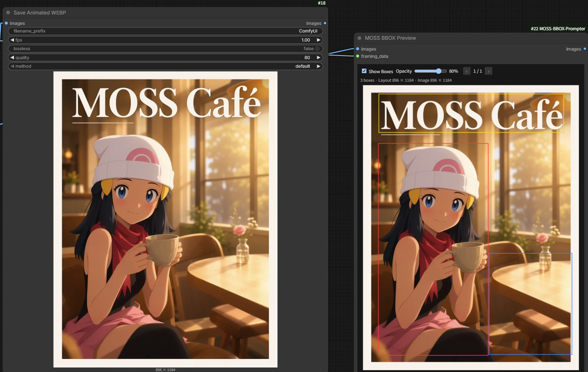This screenshot has width=588, height=372.
Task: Click framing_data input socket on MOSS BBOX Preview
Action: click(357, 56)
